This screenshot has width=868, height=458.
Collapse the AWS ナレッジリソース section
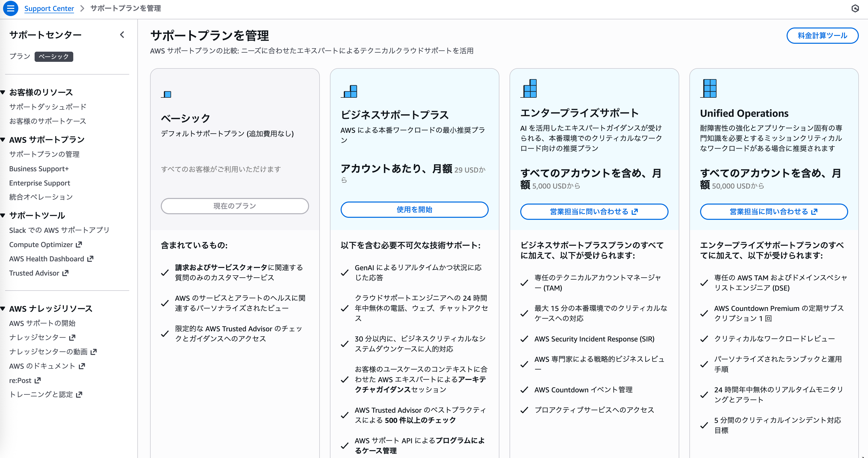click(3, 308)
